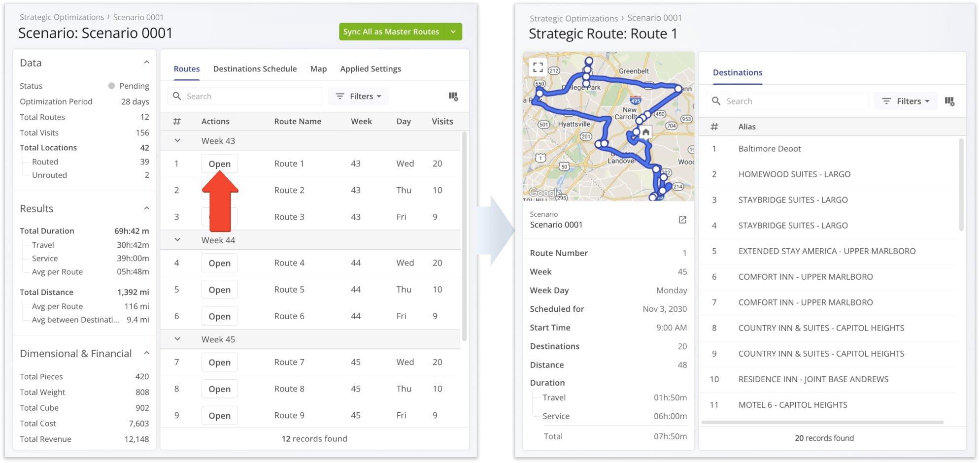Collapse the Week 45 group

pyautogui.click(x=177, y=339)
